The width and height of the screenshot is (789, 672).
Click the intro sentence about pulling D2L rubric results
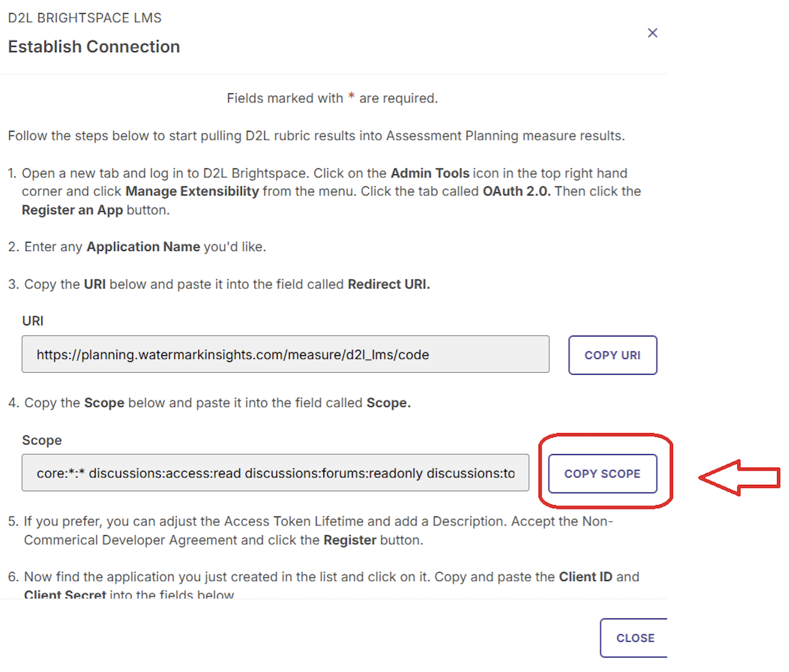[316, 135]
